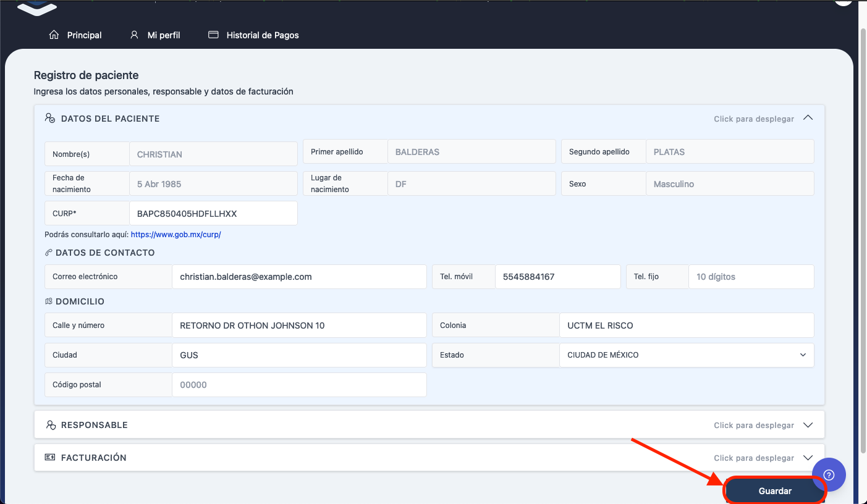The width and height of the screenshot is (867, 504).
Task: Expand the Facturación section chevron
Action: (807, 458)
